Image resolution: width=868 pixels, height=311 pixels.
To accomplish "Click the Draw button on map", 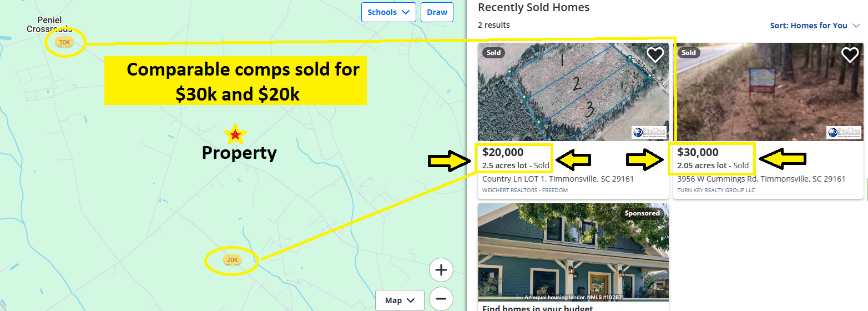I will pyautogui.click(x=437, y=12).
